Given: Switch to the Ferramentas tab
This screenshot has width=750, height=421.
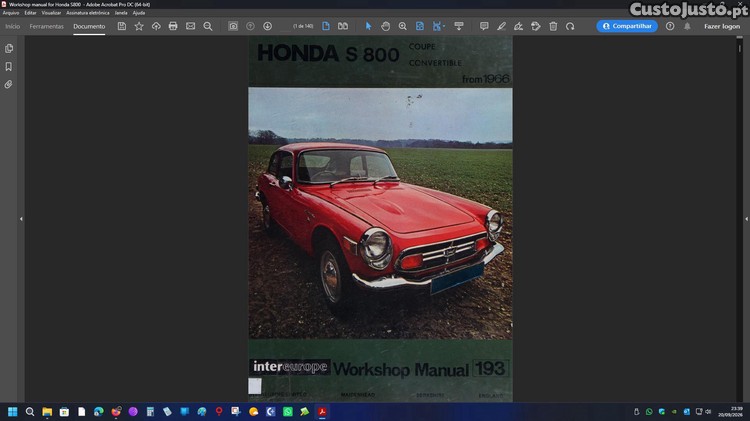Looking at the screenshot, I should click(46, 26).
